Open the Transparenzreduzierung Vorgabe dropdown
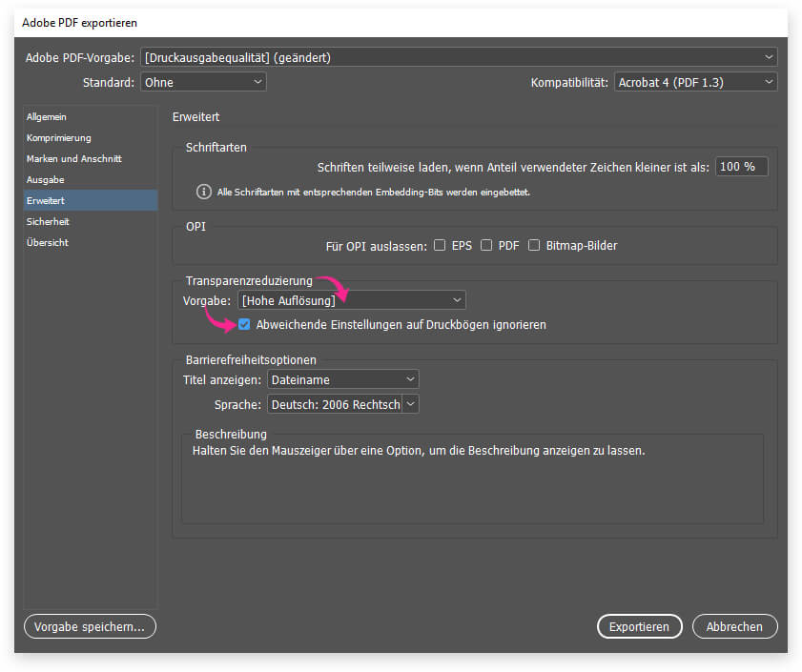The width and height of the screenshot is (802, 672). click(351, 299)
